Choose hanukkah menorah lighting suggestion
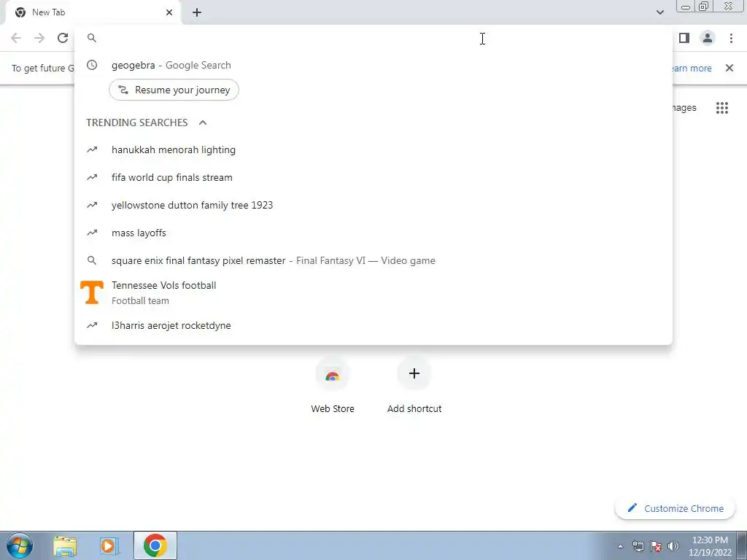 pyautogui.click(x=373, y=150)
